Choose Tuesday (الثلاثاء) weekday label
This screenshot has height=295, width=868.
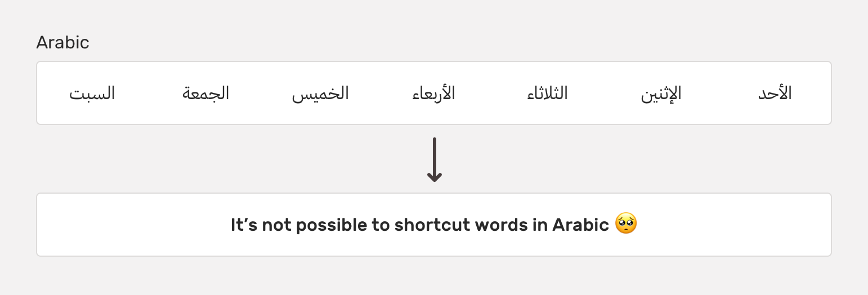coord(547,93)
